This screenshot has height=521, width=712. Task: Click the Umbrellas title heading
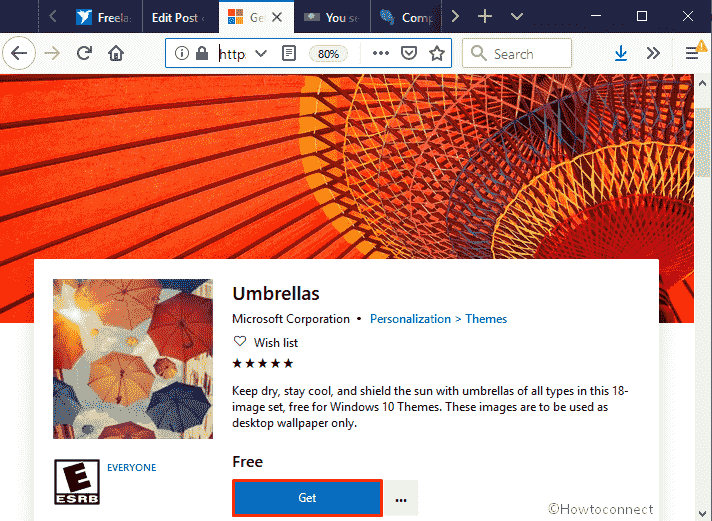click(276, 293)
